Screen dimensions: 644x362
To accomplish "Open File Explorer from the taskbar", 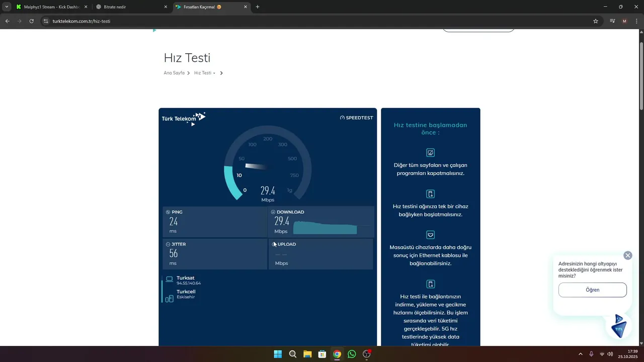I will [307, 354].
